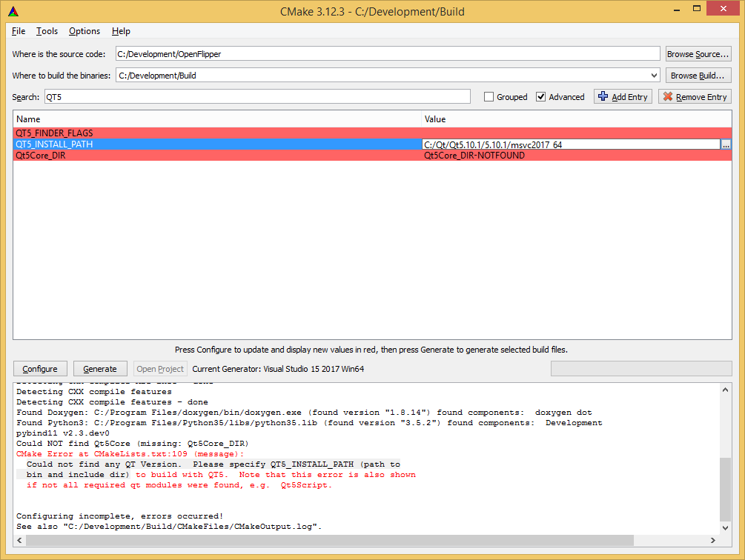Click the ... browse button for QT5_INSTALL_PATH

[726, 144]
